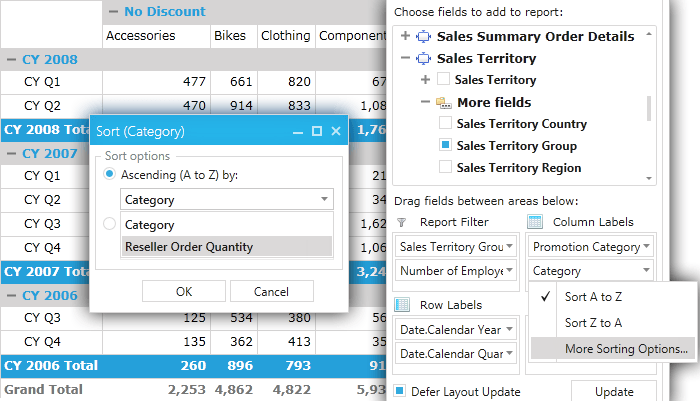Choose Sort Z to A menu item
This screenshot has height=401, width=700.
[x=594, y=323]
